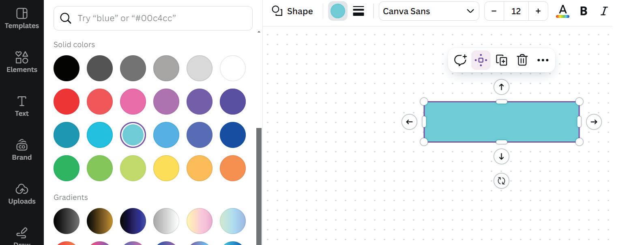The image size is (644, 245).
Task: Click the text color icon
Action: [562, 11]
